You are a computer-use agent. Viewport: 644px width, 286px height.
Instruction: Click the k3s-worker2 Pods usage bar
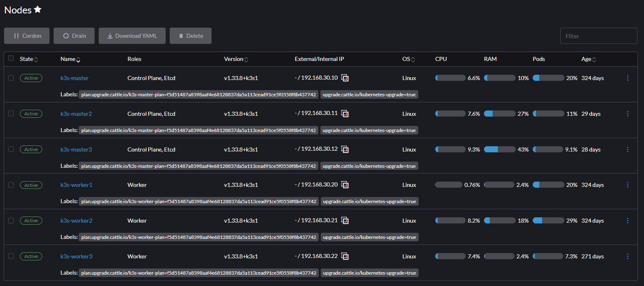tap(548, 221)
